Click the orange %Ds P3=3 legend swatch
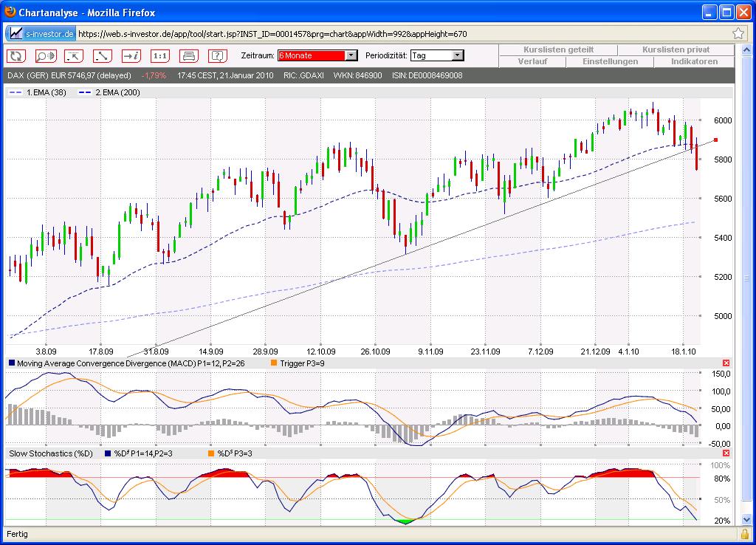Image resolution: width=756 pixels, height=545 pixels. pos(211,453)
